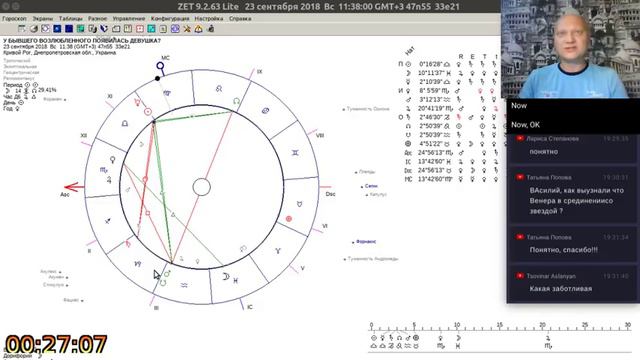
Task: Click the dark figure icon at toolbar end
Action: pos(211,29)
